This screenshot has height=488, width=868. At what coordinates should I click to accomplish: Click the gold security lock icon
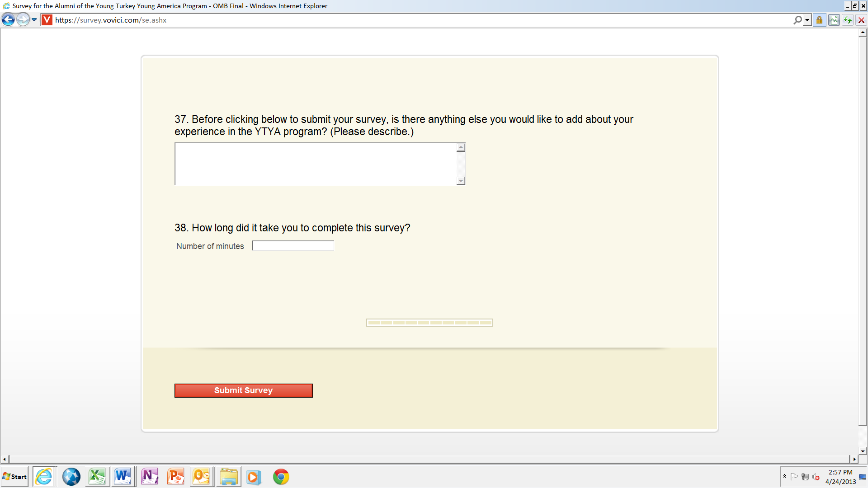tap(819, 20)
